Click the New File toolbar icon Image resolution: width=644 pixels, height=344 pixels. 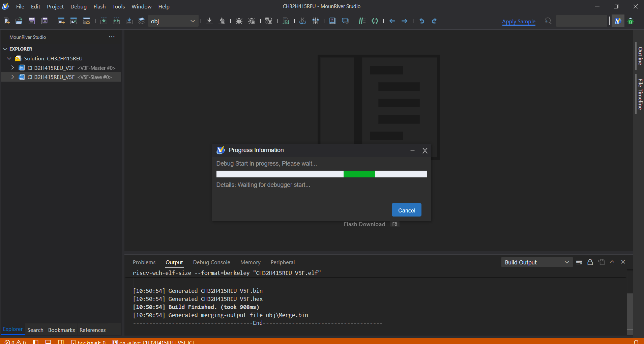pyautogui.click(x=7, y=21)
